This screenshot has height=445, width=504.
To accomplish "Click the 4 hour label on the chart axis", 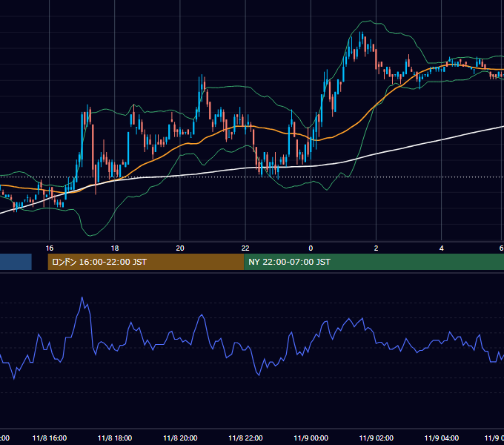I will click(441, 248).
